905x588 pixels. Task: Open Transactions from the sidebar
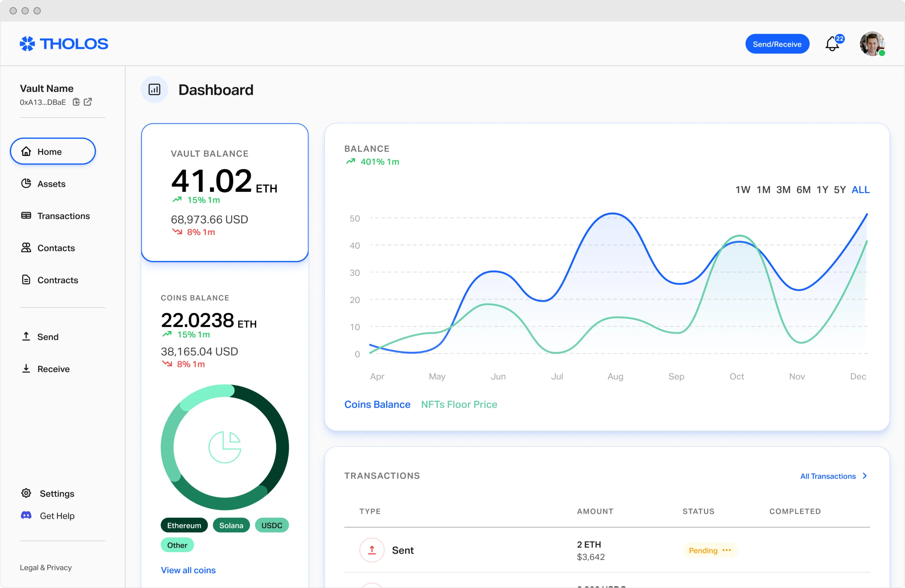(x=56, y=216)
